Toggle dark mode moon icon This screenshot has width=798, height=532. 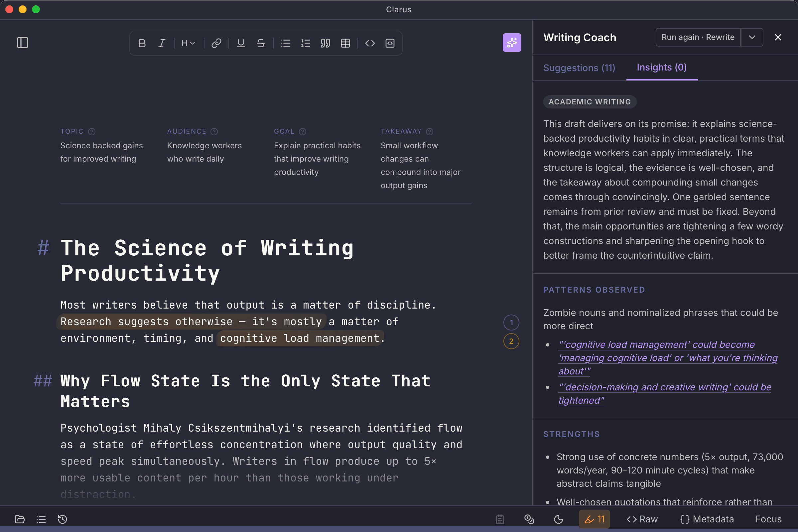click(559, 519)
